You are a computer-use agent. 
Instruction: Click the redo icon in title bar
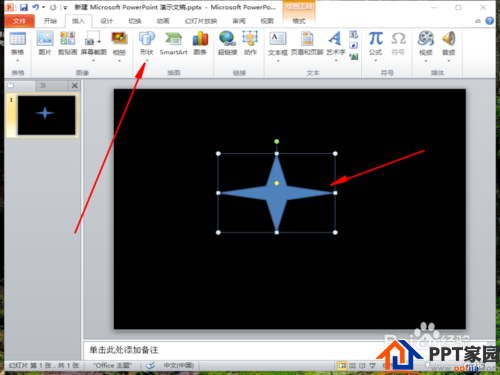pyautogui.click(x=53, y=7)
